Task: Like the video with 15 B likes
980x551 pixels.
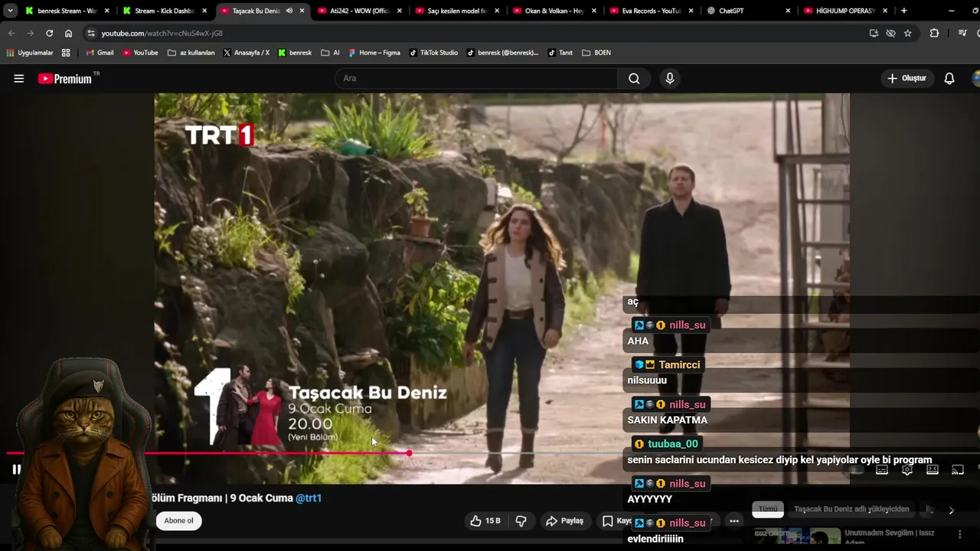Action: click(x=485, y=521)
